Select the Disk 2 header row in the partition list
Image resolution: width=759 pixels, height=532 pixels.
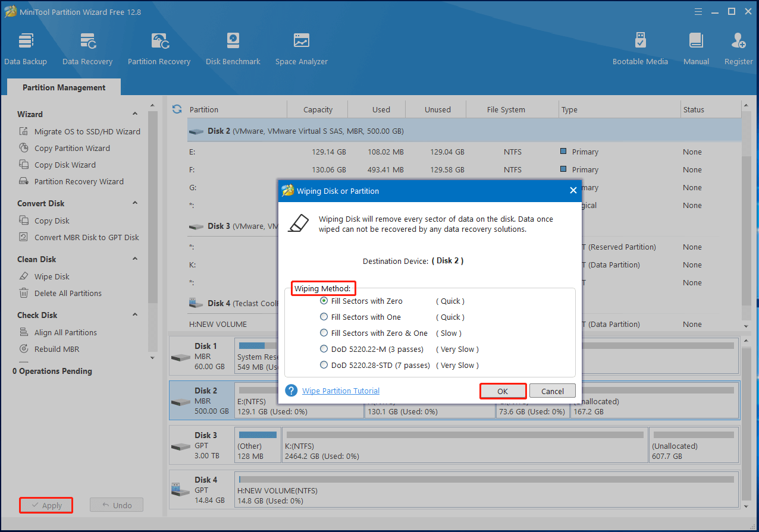tap(464, 131)
